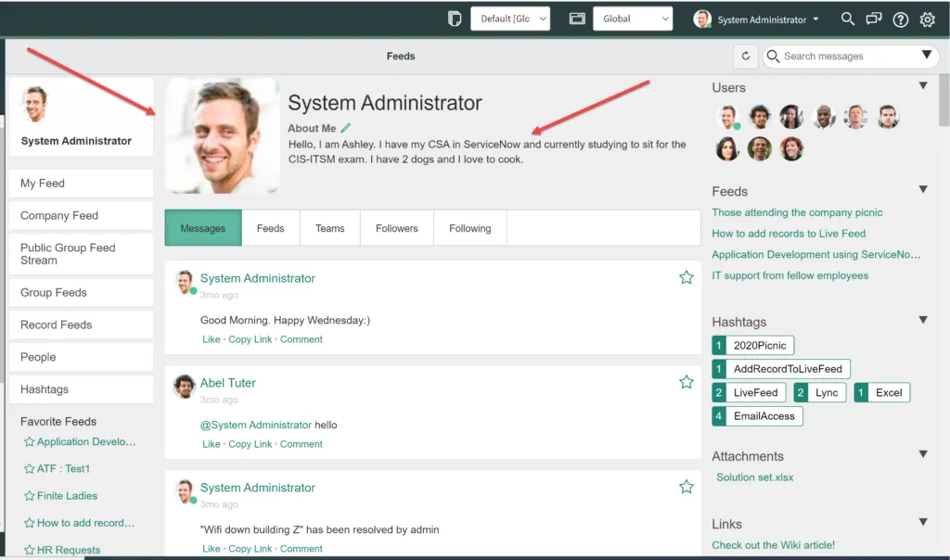
Task: Switch to the Followers tab
Action: pos(396,228)
